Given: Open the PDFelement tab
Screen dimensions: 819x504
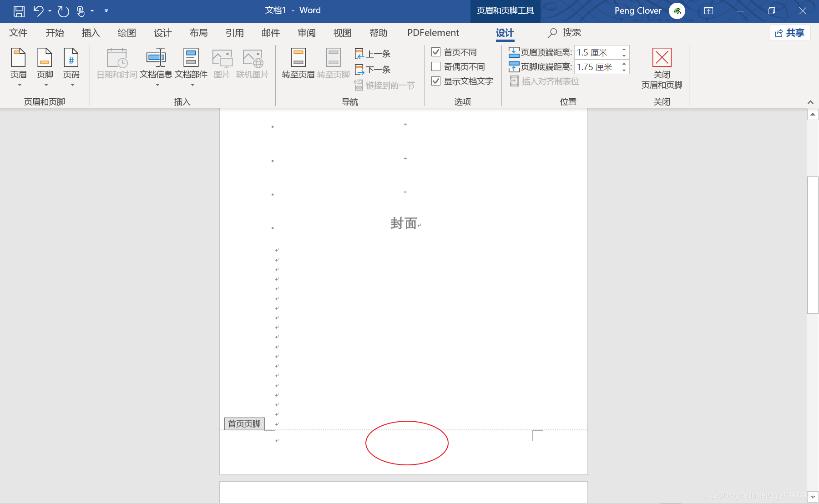Looking at the screenshot, I should point(433,33).
